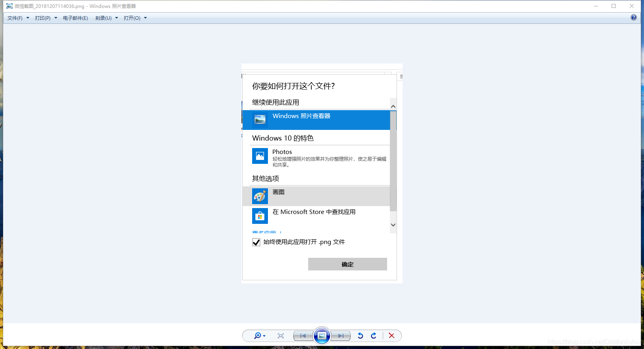
Task: Open the 刻录(U) dropdown menu
Action: point(107,18)
